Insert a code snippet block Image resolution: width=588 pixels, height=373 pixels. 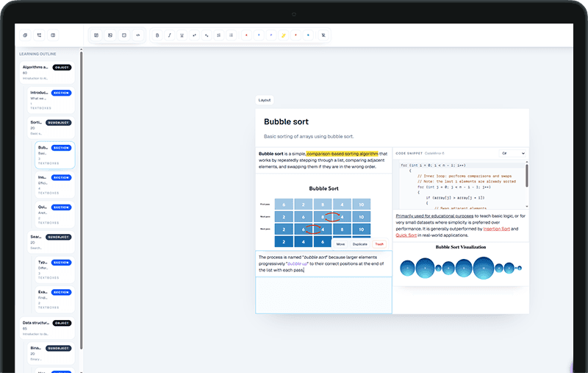[138, 35]
